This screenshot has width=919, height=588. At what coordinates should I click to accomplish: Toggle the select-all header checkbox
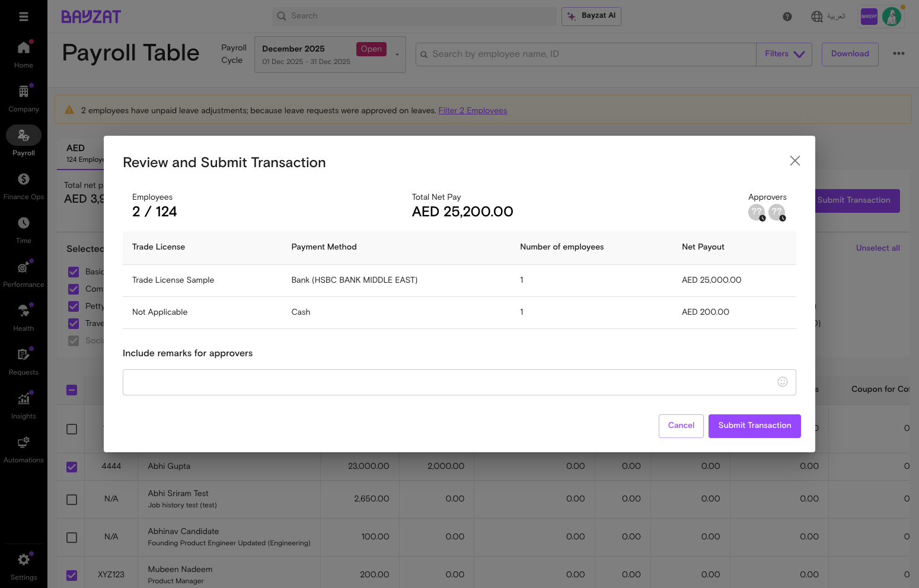72,390
